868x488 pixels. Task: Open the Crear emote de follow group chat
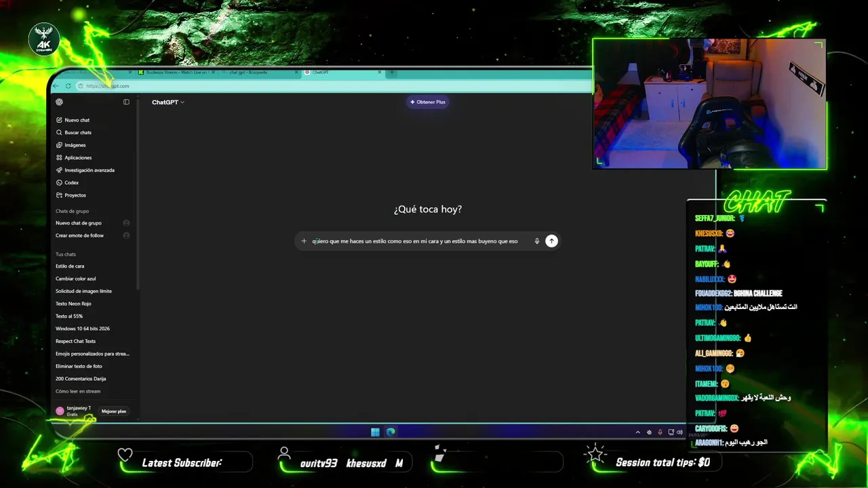[x=79, y=236]
